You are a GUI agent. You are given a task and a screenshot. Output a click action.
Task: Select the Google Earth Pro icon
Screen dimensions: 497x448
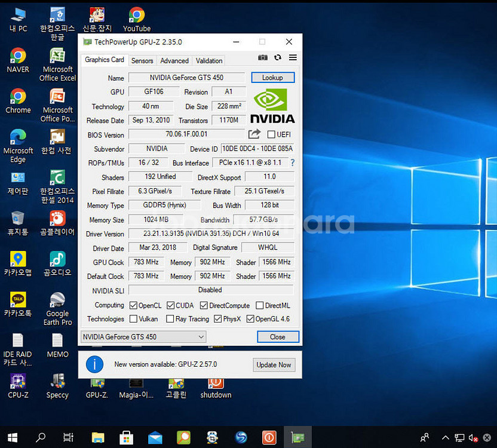point(57,309)
